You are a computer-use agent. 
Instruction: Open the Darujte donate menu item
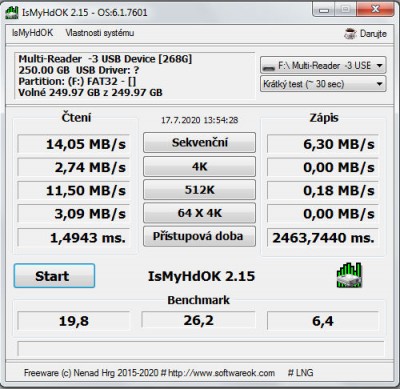tap(366, 34)
